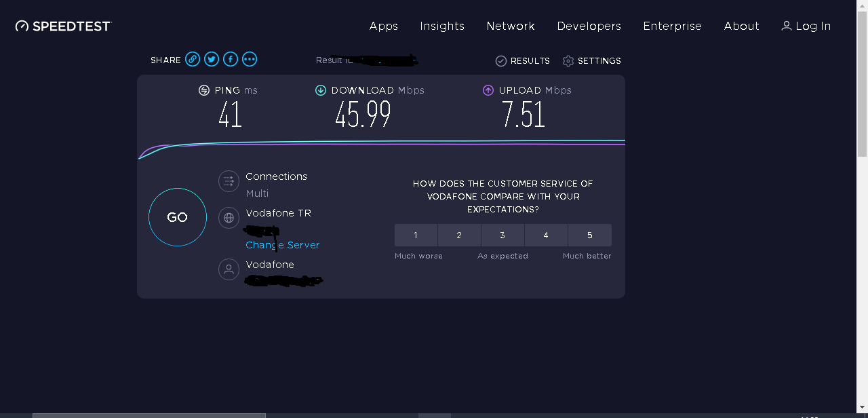Image resolution: width=868 pixels, height=418 pixels.
Task: Click the Change Server link
Action: [x=283, y=245]
